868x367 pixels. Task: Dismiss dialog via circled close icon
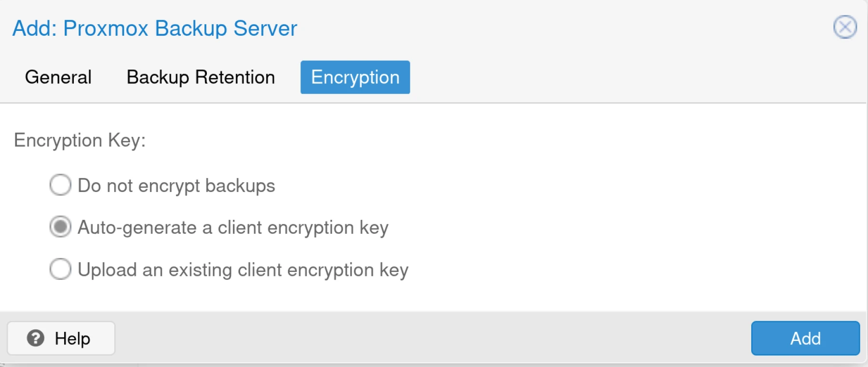(x=845, y=28)
